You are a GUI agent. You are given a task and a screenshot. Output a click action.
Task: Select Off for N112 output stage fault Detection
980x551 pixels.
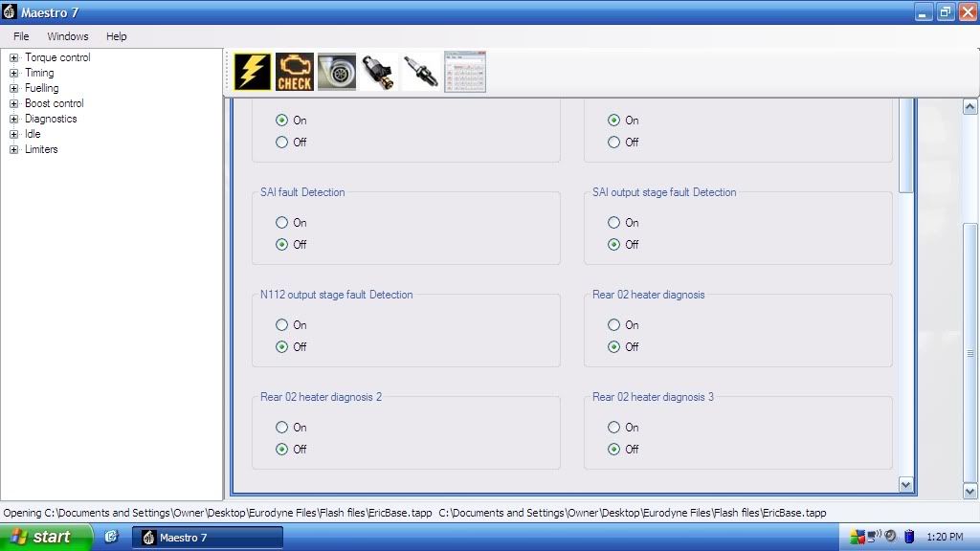282,346
